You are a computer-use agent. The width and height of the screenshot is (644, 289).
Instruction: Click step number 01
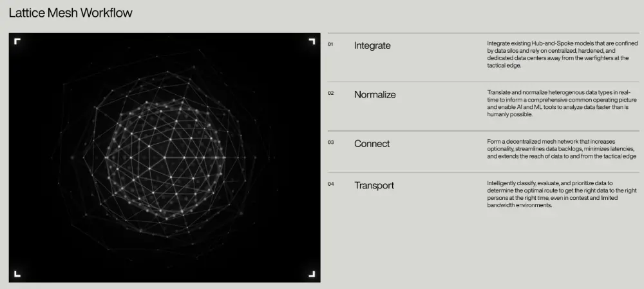point(330,45)
